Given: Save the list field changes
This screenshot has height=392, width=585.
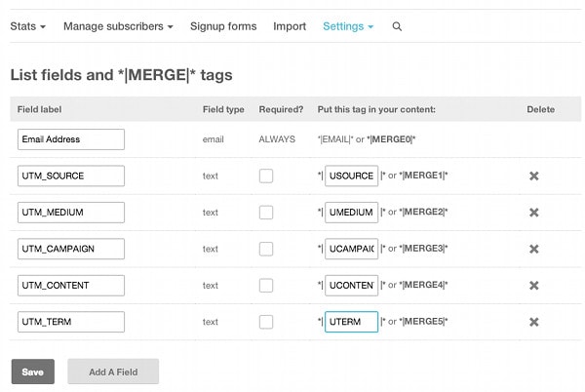Looking at the screenshot, I should click(x=33, y=372).
